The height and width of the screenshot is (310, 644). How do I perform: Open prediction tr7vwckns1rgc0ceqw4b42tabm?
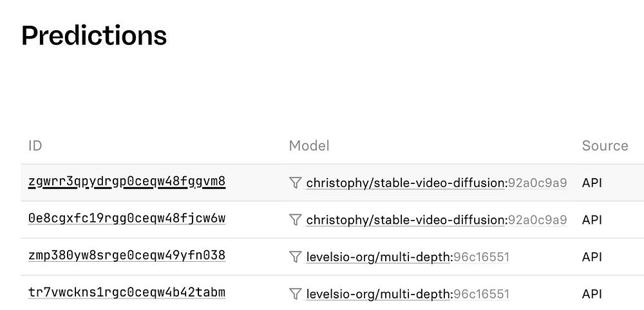click(x=127, y=293)
